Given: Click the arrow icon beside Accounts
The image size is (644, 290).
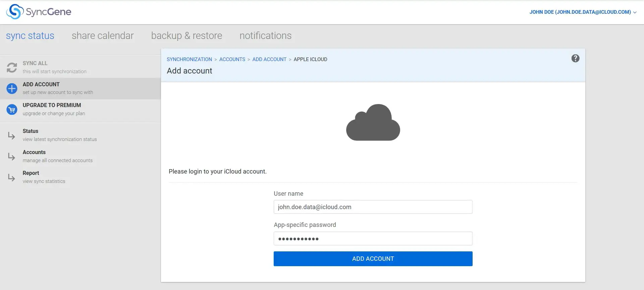Looking at the screenshot, I should (12, 157).
